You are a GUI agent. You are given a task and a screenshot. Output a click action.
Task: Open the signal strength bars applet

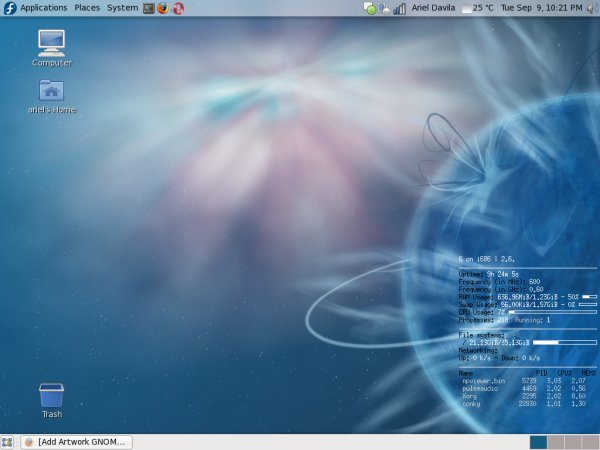(399, 9)
